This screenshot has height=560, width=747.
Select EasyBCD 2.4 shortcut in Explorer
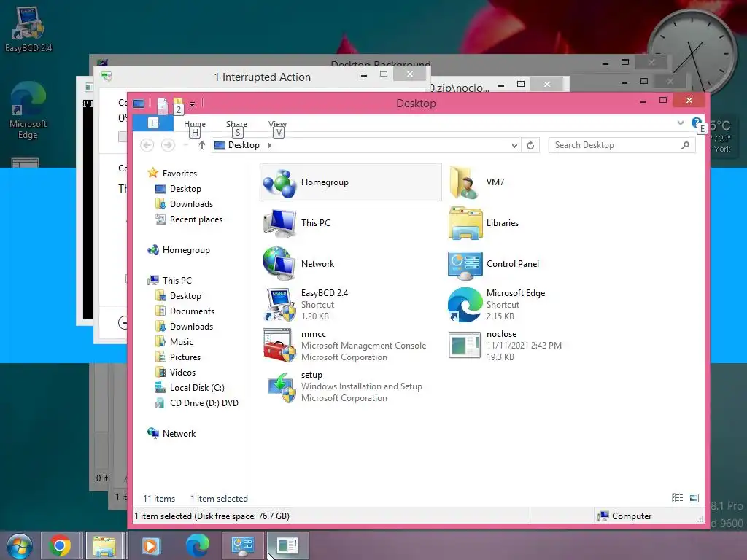click(x=279, y=305)
